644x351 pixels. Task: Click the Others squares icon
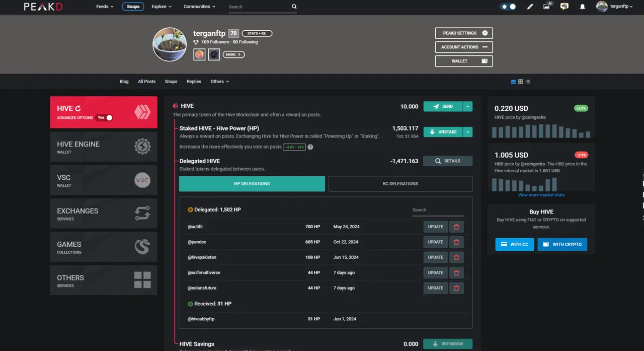pos(142,280)
